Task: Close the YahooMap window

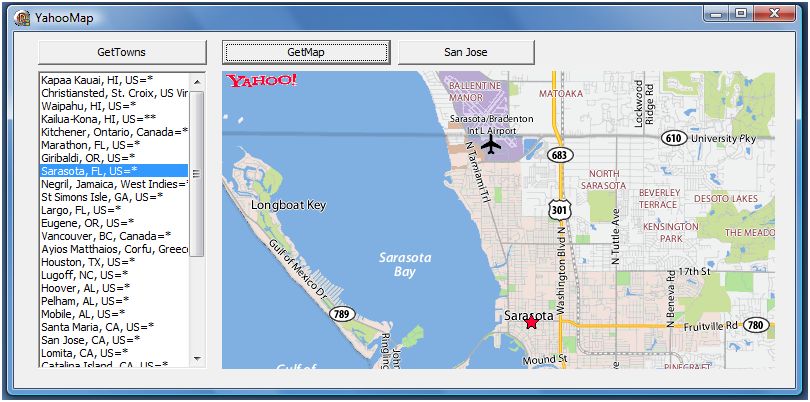Action: 774,14
